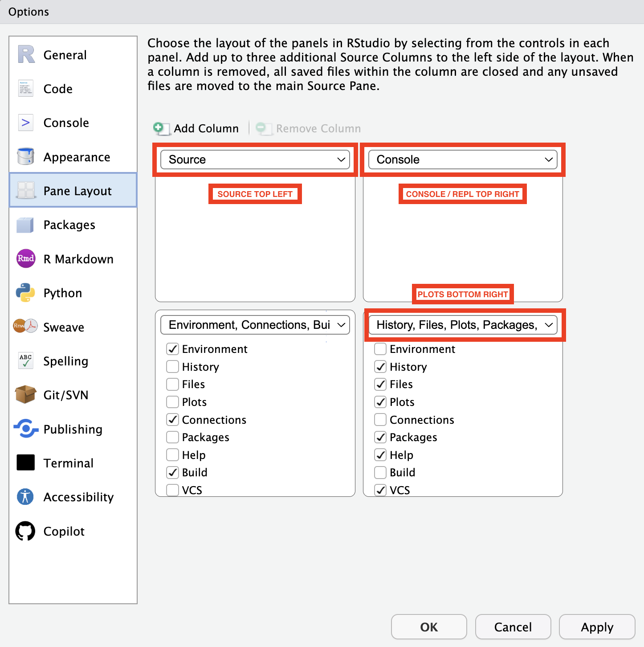Open the Source pane dropdown
Viewport: 644px width, 647px height.
click(255, 160)
